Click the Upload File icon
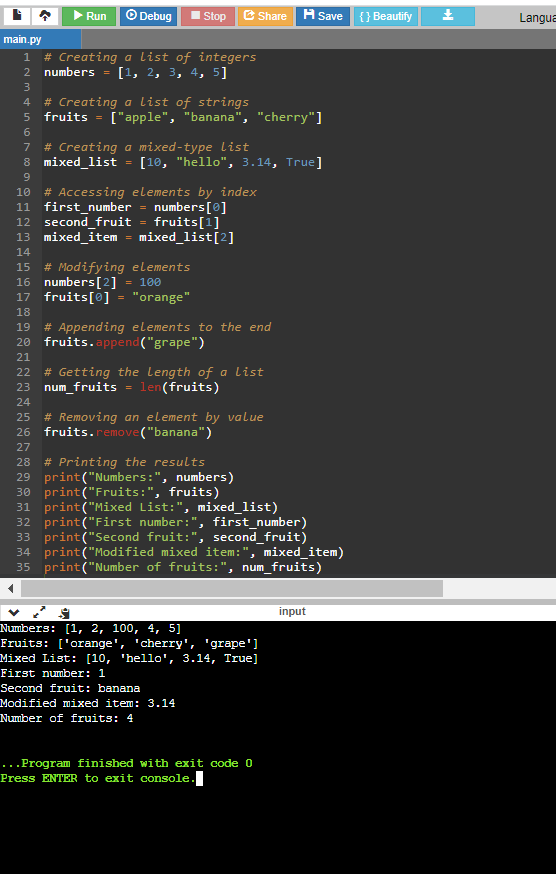Viewport: 556px width, 874px height. click(45, 16)
